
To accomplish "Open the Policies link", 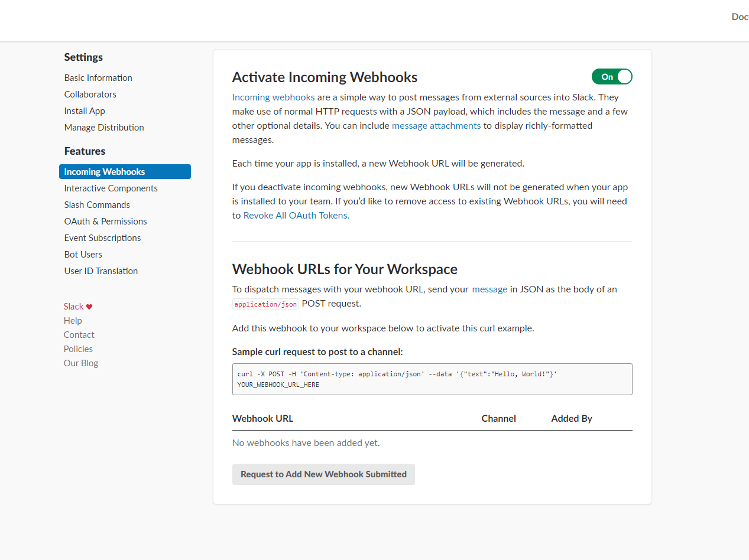I will coord(78,349).
